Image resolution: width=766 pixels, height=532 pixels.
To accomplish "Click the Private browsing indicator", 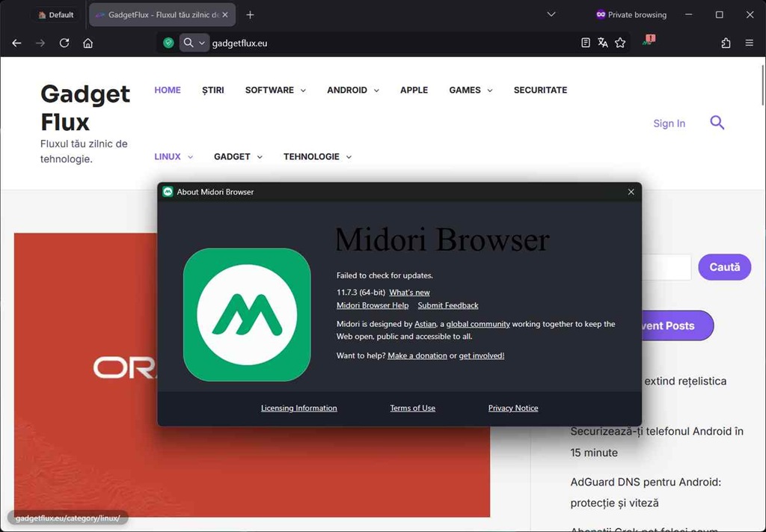I will (631, 15).
